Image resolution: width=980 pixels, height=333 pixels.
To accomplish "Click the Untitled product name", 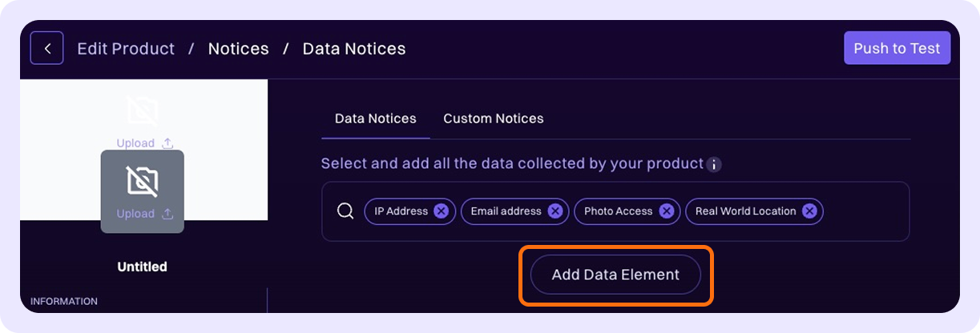I will pos(142,267).
